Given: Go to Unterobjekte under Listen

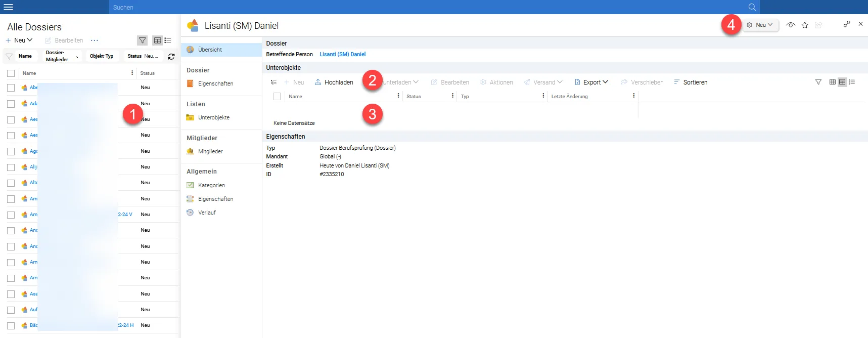Looking at the screenshot, I should tap(213, 117).
